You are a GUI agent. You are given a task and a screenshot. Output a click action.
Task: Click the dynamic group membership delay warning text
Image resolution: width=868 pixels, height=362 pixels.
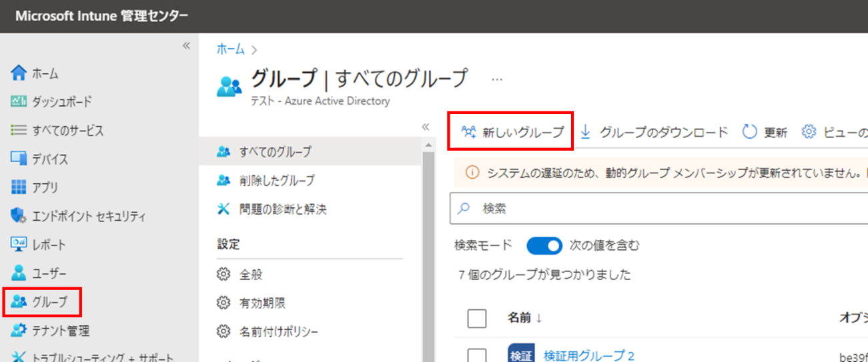click(x=674, y=173)
